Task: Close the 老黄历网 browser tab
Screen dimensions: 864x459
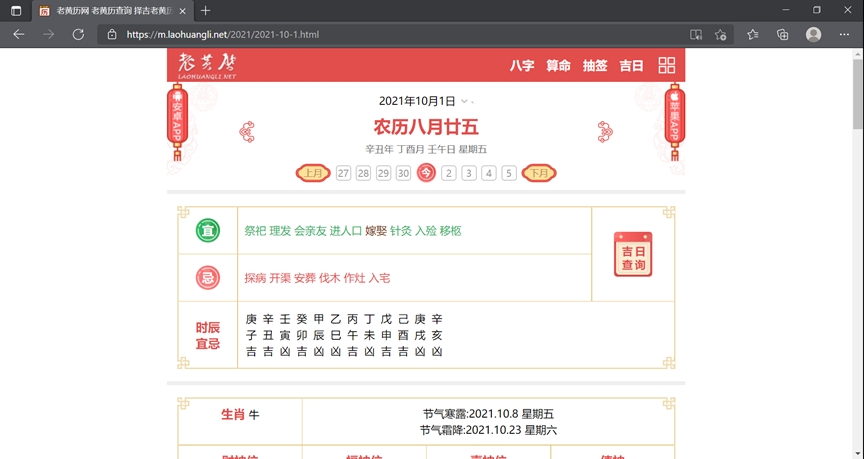Action: 182,11
